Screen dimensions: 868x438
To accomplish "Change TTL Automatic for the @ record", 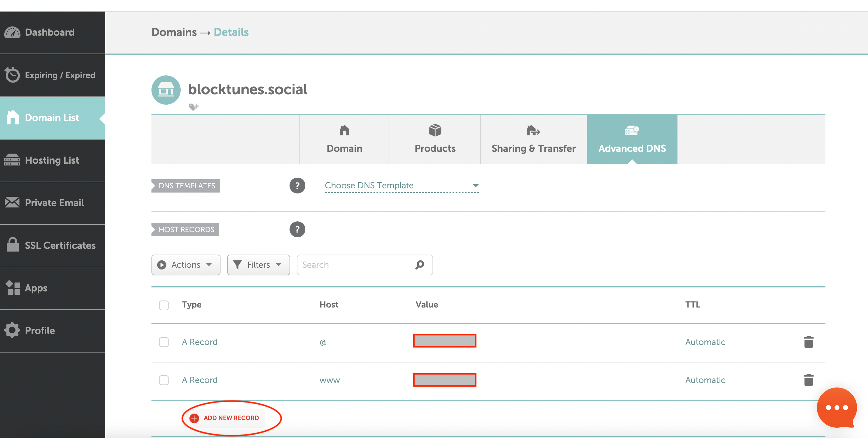I will (x=705, y=342).
